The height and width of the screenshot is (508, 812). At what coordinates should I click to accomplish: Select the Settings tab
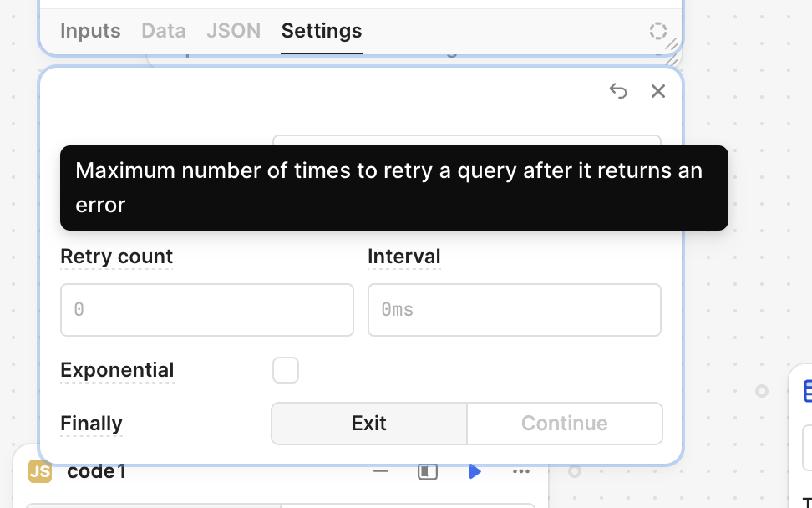click(322, 31)
